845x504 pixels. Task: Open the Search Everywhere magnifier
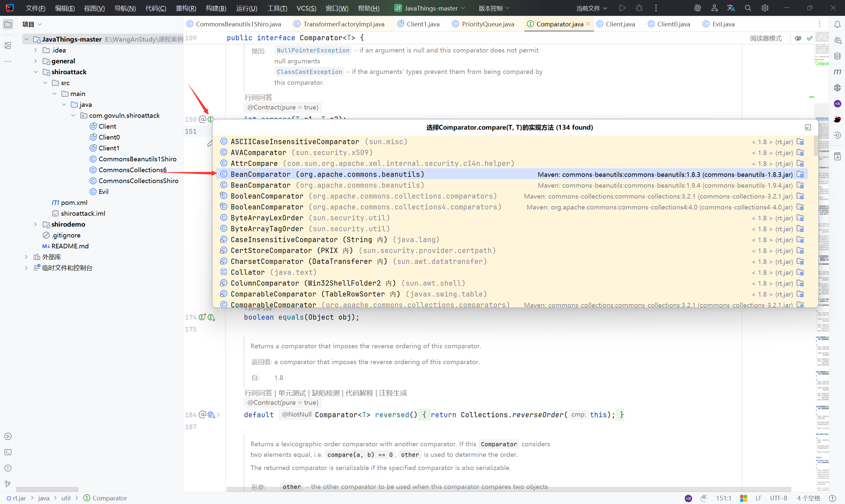point(748,8)
